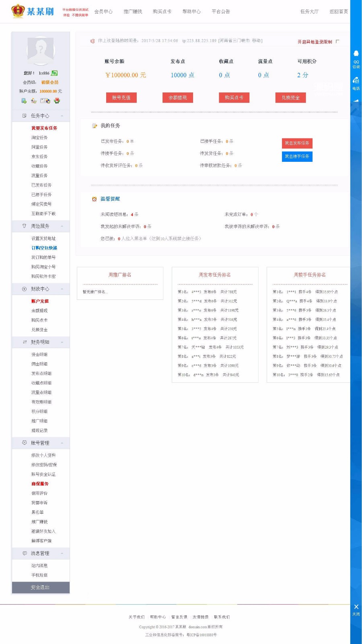362x644 pixels.
Task: Open 我要发布任务 in sidebar
Action: click(44, 128)
